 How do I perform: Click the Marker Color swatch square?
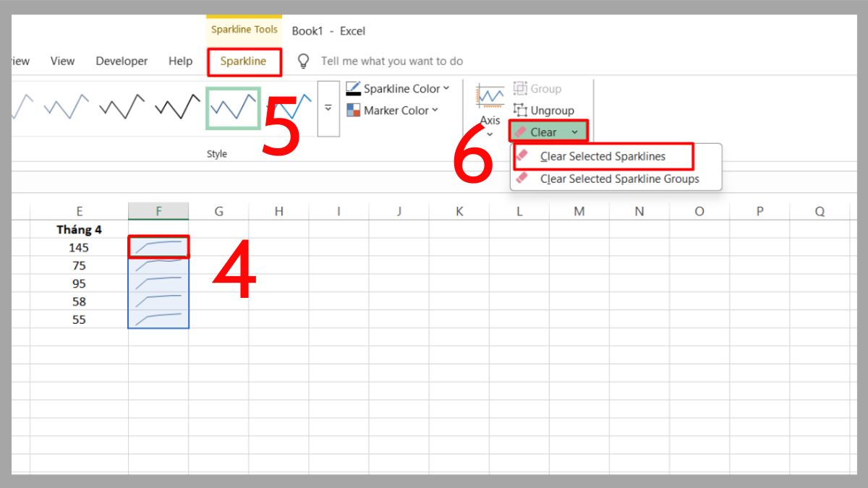tap(353, 110)
